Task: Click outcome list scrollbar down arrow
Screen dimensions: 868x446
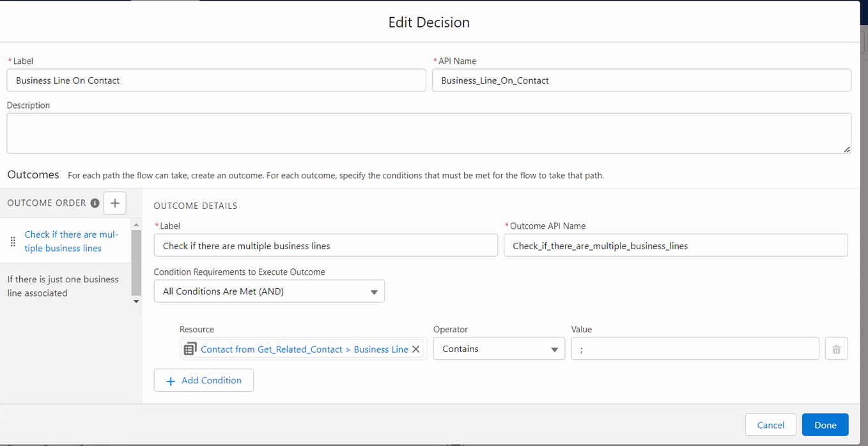Action: click(136, 301)
